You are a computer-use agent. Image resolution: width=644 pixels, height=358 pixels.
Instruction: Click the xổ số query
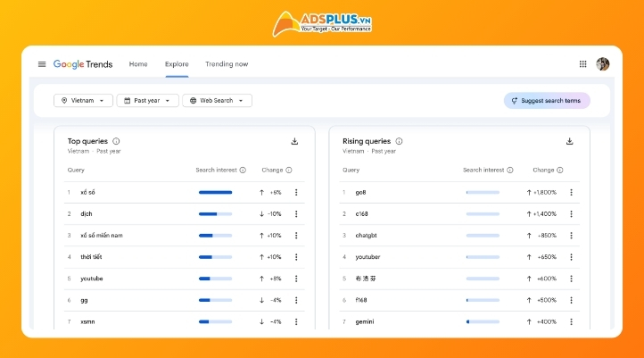coord(87,192)
